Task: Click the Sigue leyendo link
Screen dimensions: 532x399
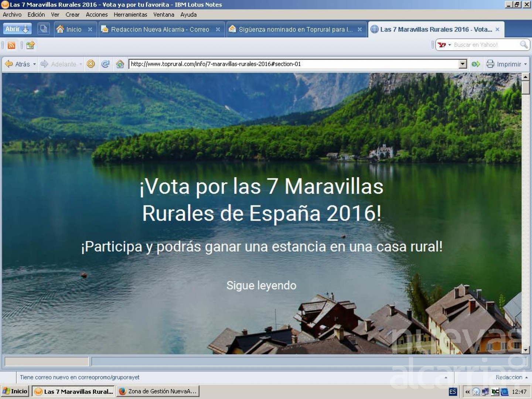Action: pos(261,285)
